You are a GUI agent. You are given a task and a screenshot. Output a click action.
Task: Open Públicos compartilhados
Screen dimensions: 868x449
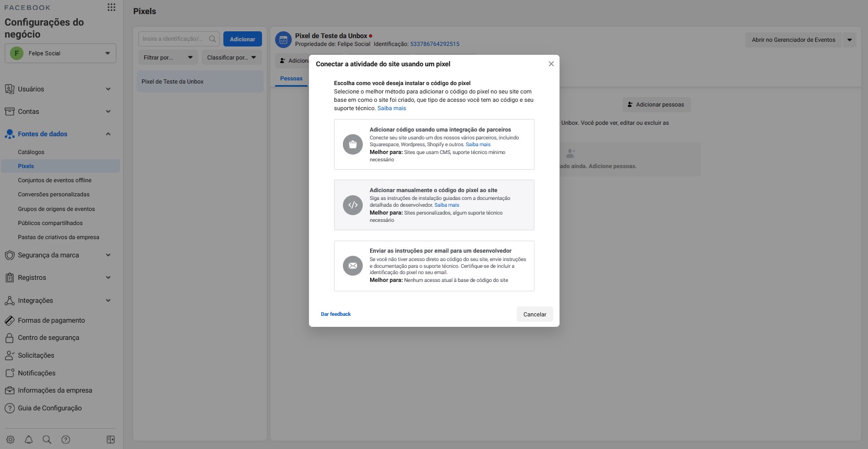(50, 223)
